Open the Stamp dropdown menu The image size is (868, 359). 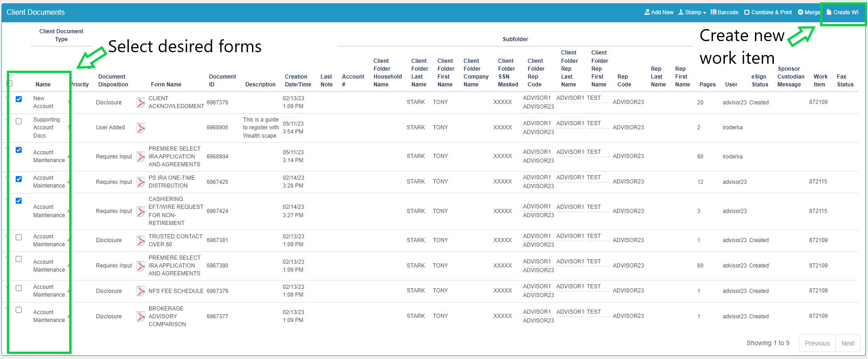(x=692, y=12)
